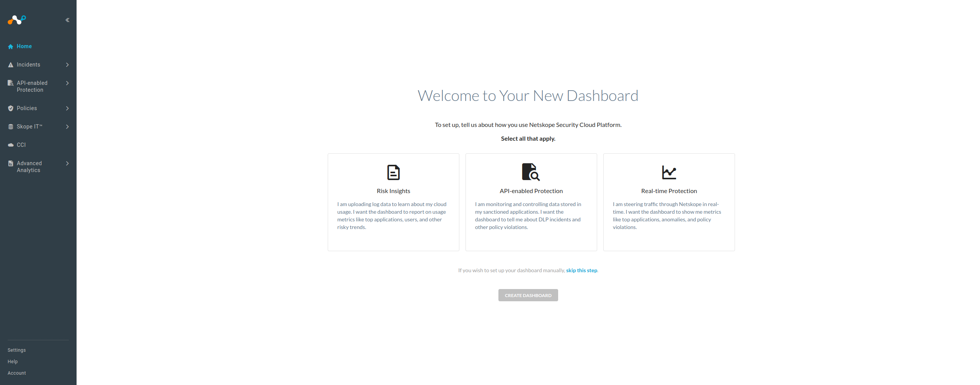Click the Home icon in sidebar
This screenshot has width=980, height=385.
[10, 46]
